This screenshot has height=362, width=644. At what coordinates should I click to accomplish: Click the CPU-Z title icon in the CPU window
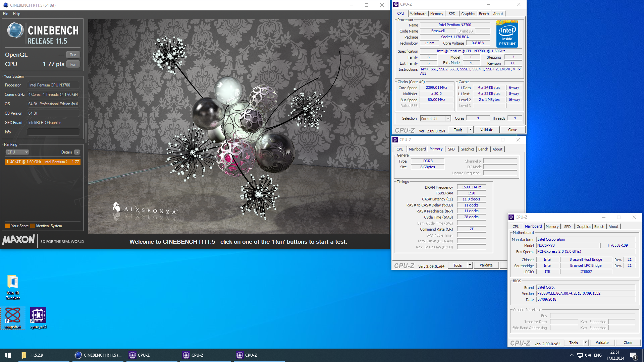pos(396,4)
